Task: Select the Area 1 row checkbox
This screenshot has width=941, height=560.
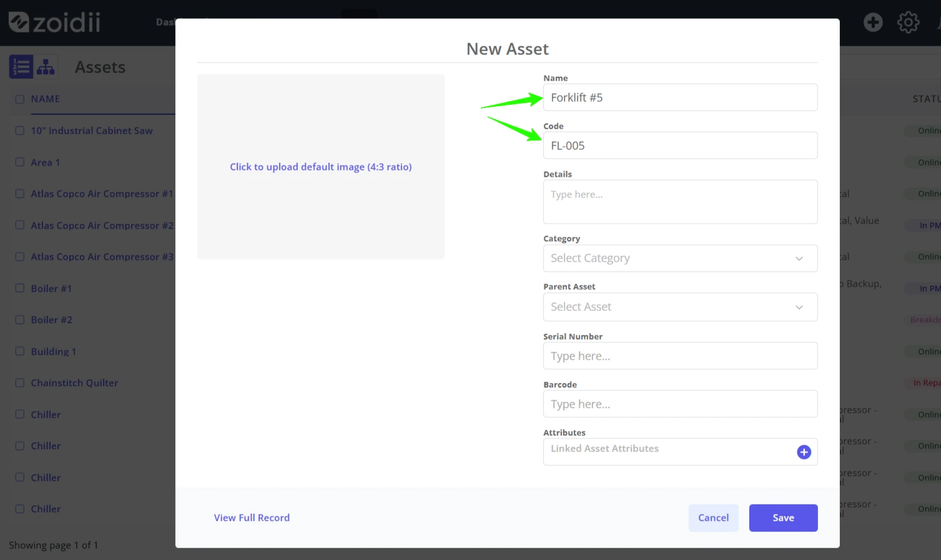Action: (20, 162)
